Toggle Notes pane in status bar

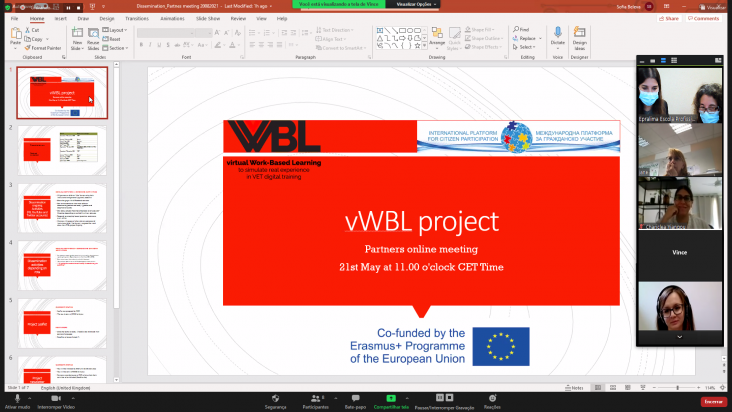(x=574, y=388)
